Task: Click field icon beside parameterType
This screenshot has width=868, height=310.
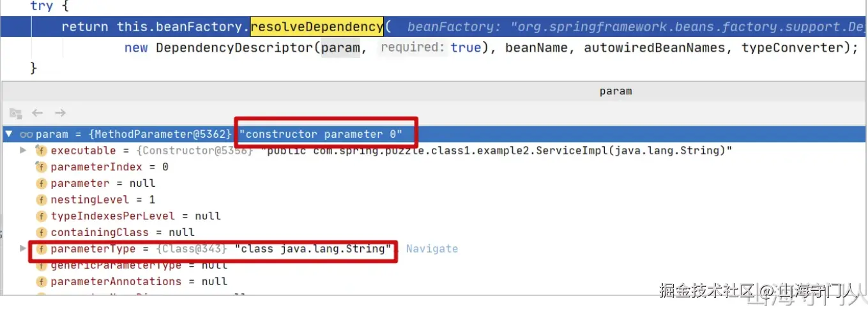Action: click(41, 249)
